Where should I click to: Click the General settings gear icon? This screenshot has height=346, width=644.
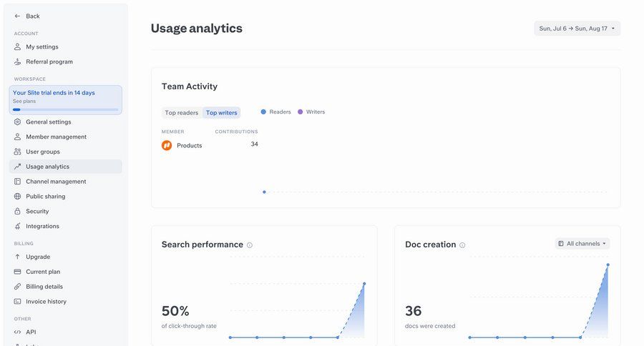pos(17,122)
